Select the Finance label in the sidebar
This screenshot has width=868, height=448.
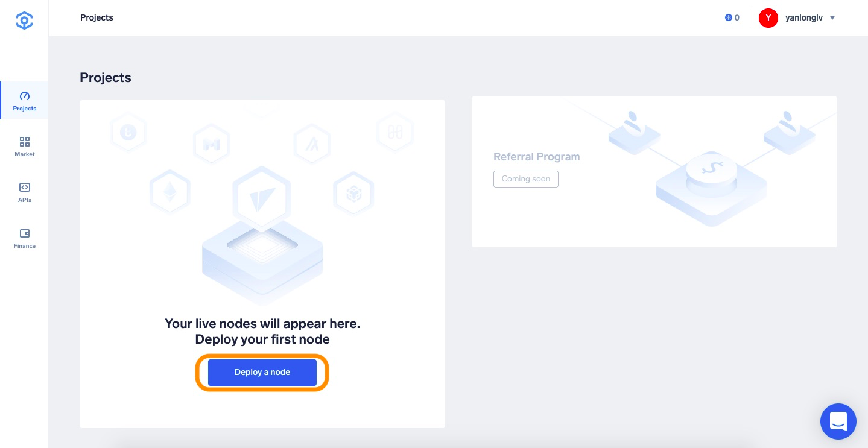[25, 246]
